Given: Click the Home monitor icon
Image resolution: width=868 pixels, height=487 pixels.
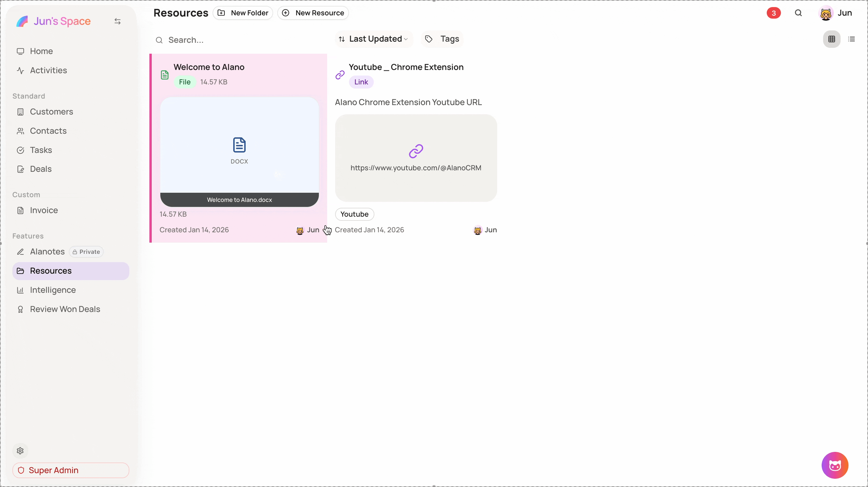Looking at the screenshot, I should click(x=21, y=51).
